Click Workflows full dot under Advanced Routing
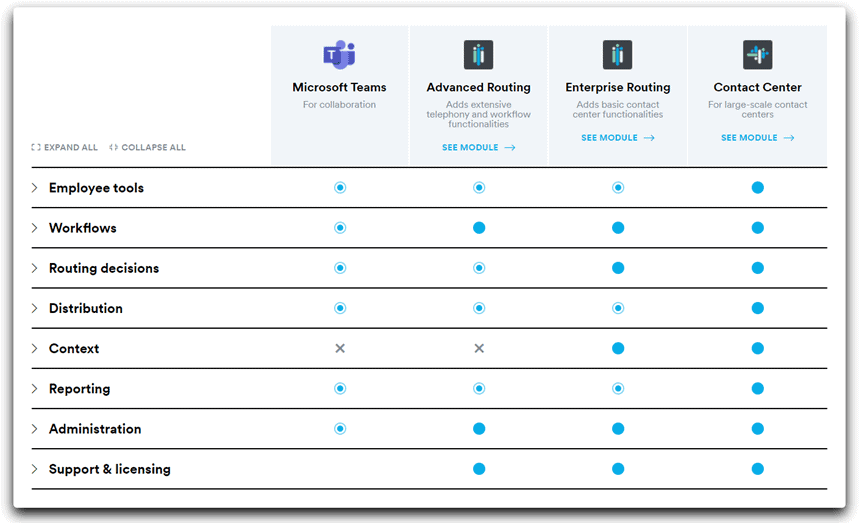The image size is (859, 523). (x=479, y=228)
